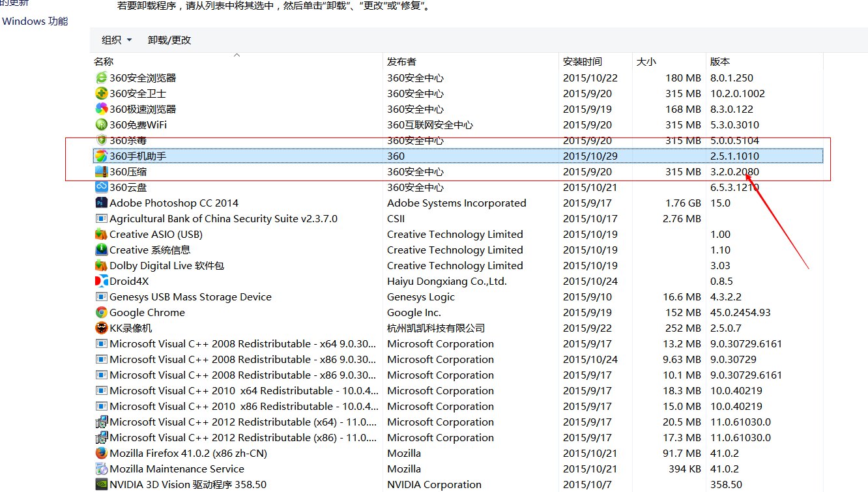The width and height of the screenshot is (868, 492).
Task: Select the Adobe Photoshop CC 2014 icon
Action: point(102,203)
